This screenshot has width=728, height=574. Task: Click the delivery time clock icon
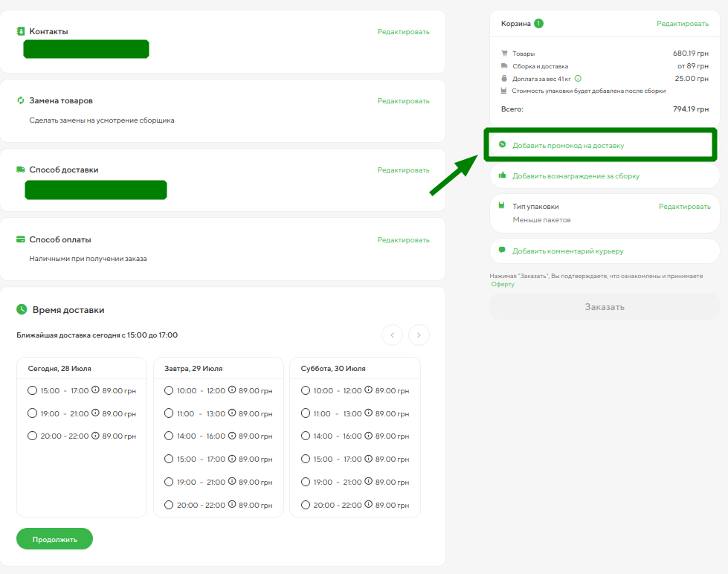[22, 309]
